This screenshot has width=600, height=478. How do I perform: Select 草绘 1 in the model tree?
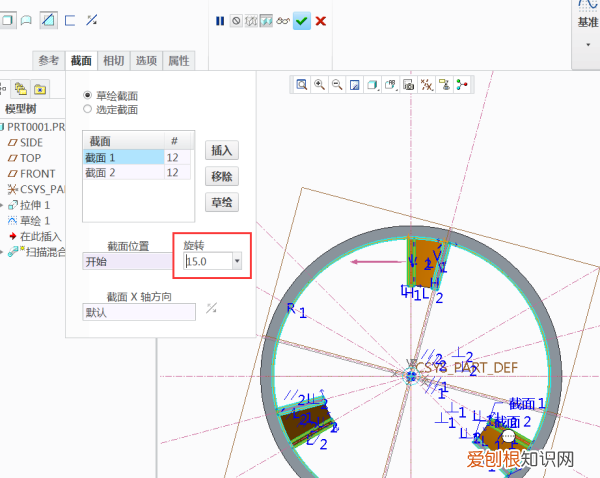coord(29,221)
